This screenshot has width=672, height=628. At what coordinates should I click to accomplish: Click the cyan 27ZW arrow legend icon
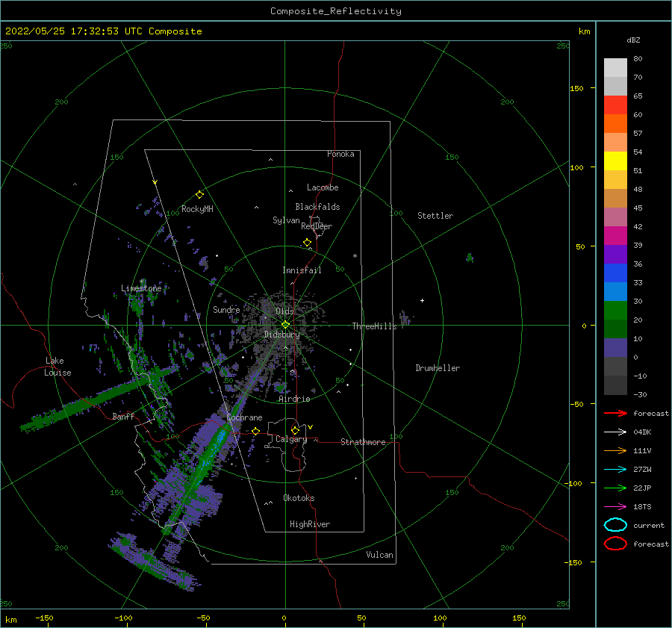pos(615,470)
